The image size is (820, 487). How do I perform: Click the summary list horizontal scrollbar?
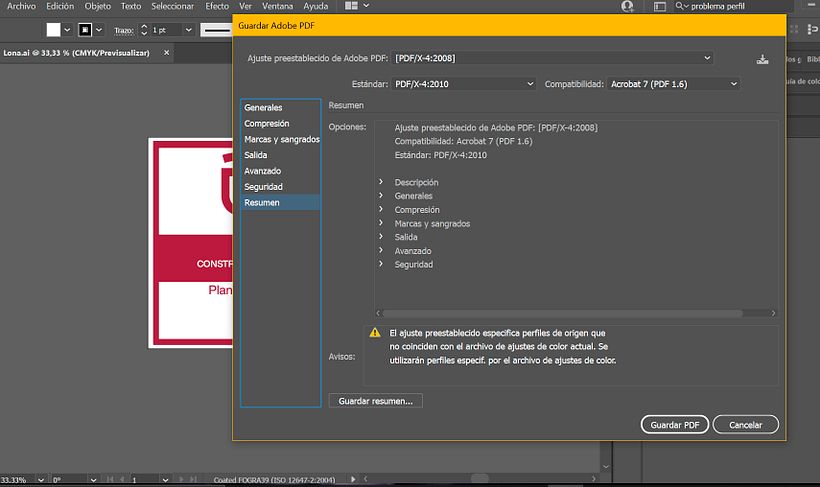562,313
